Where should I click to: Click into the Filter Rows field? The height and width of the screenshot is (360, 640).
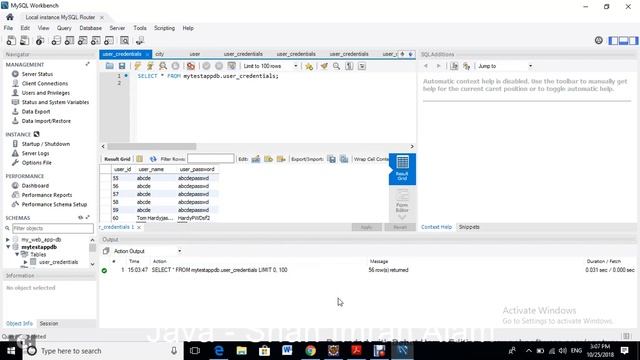point(211,159)
